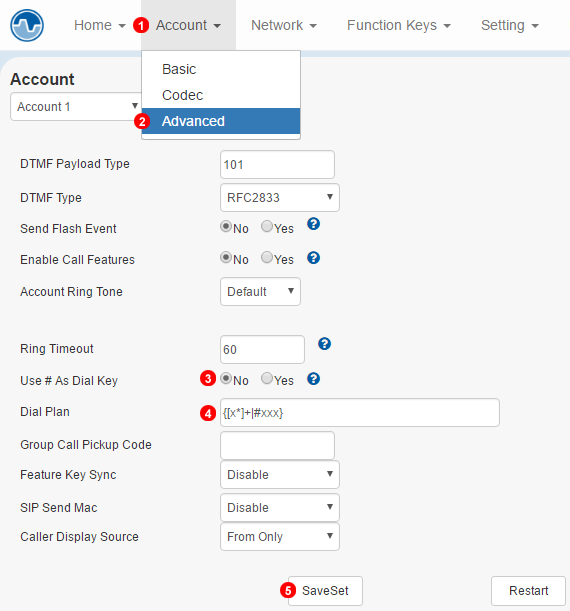Click the Restart button
Screen dimensions: 570x611
(528, 591)
